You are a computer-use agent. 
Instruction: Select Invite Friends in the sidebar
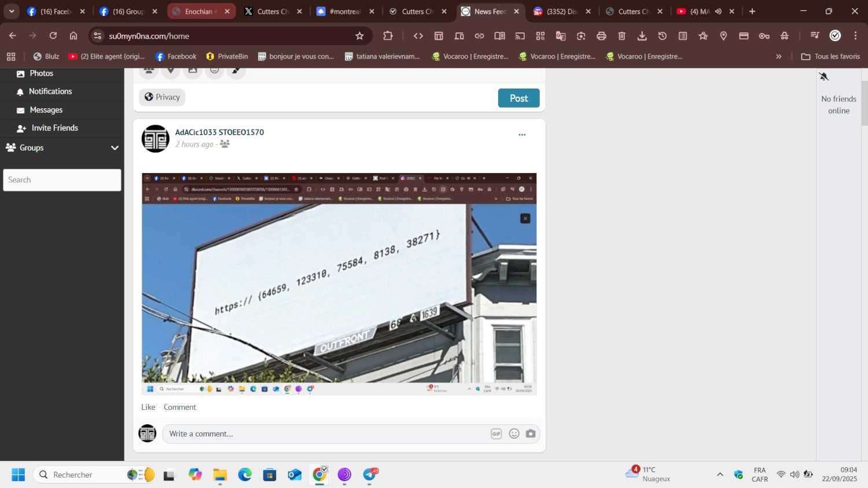54,128
